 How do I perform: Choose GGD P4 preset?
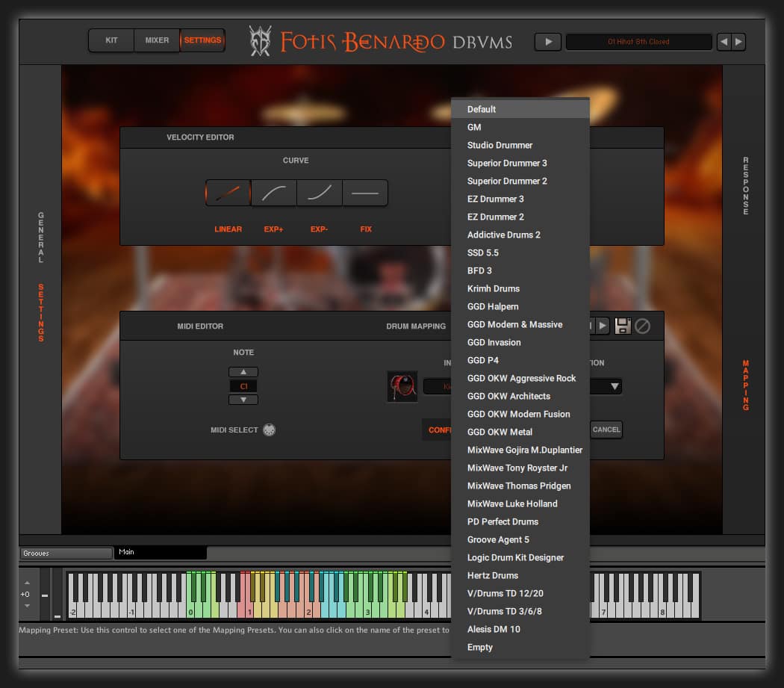coord(520,361)
